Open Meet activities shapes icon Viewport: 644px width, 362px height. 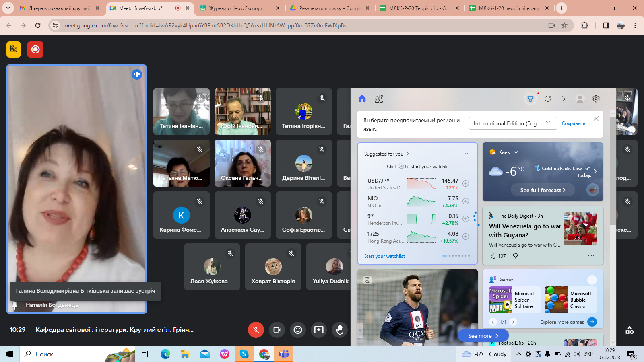coord(630,330)
